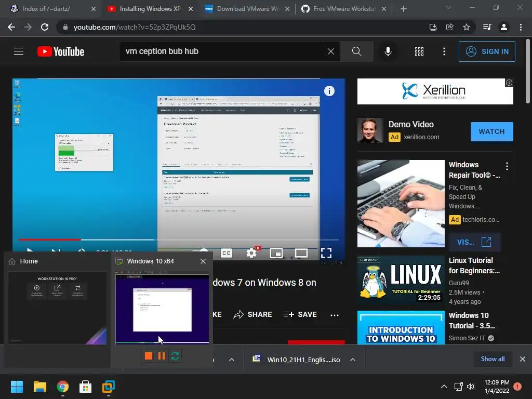Screen dimensions: 532x399
Task: Open Windows 10 Tutorial video thumbnail
Action: click(401, 328)
